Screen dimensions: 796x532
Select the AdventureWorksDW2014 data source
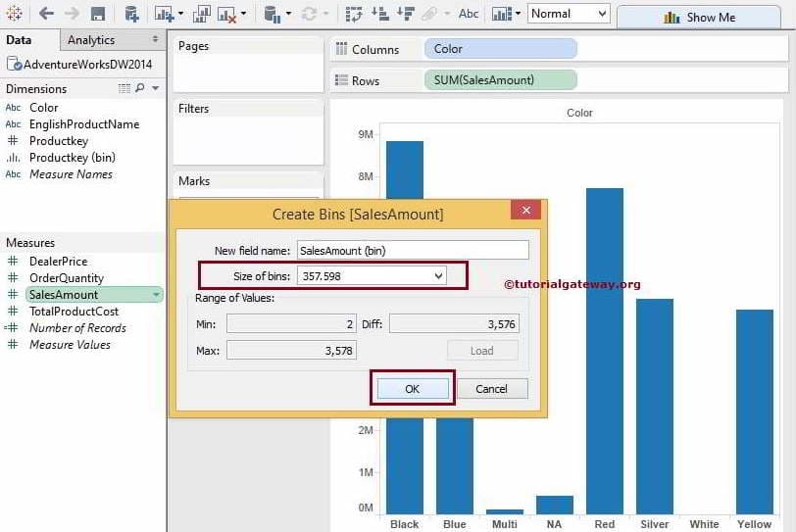[x=80, y=65]
